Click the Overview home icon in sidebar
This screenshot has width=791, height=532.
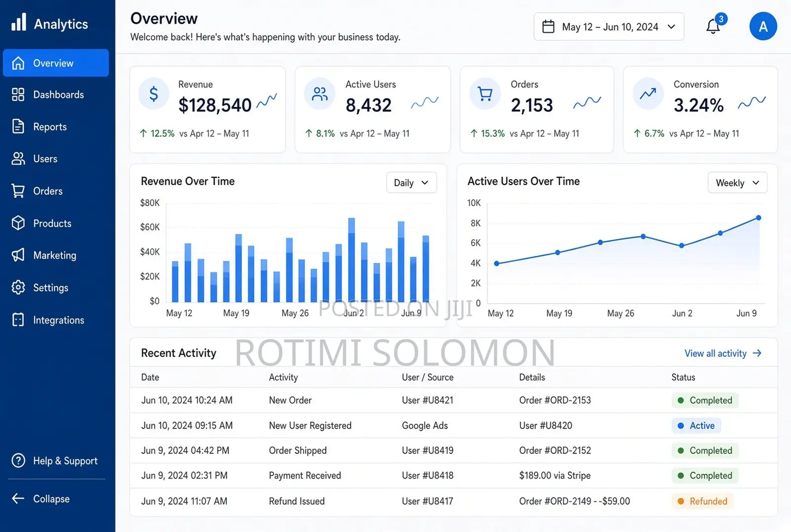click(18, 63)
